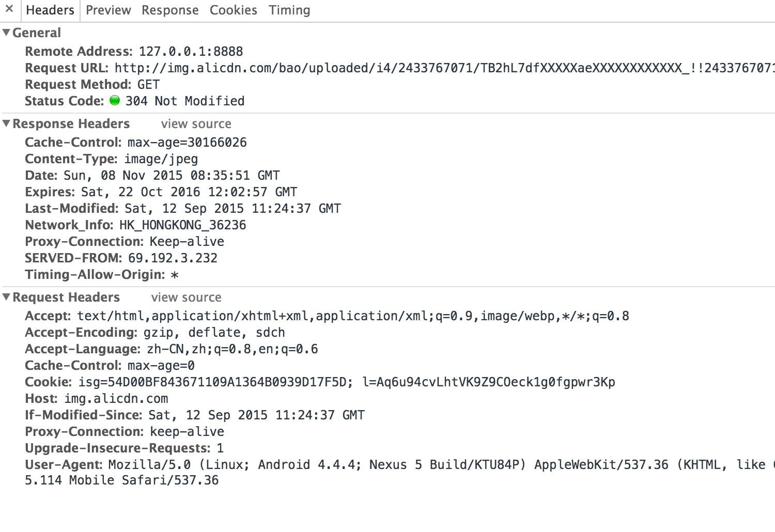775x532 pixels.
Task: Collapse the General section triangle
Action: (x=6, y=33)
